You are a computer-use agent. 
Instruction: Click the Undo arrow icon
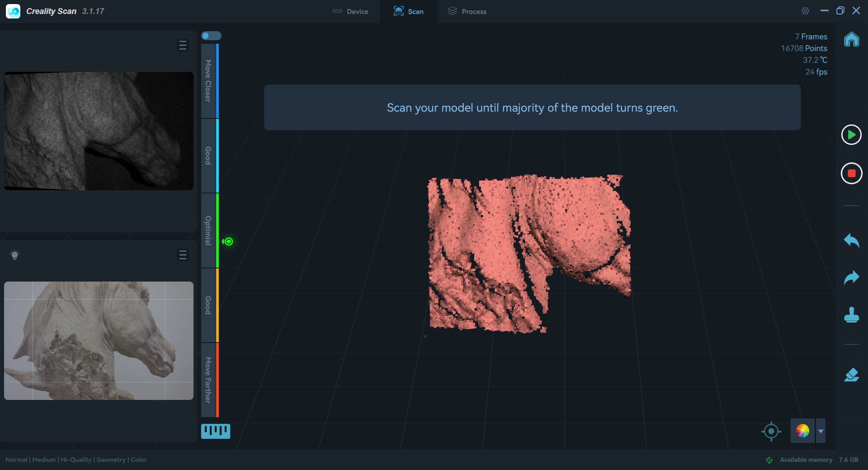point(852,241)
